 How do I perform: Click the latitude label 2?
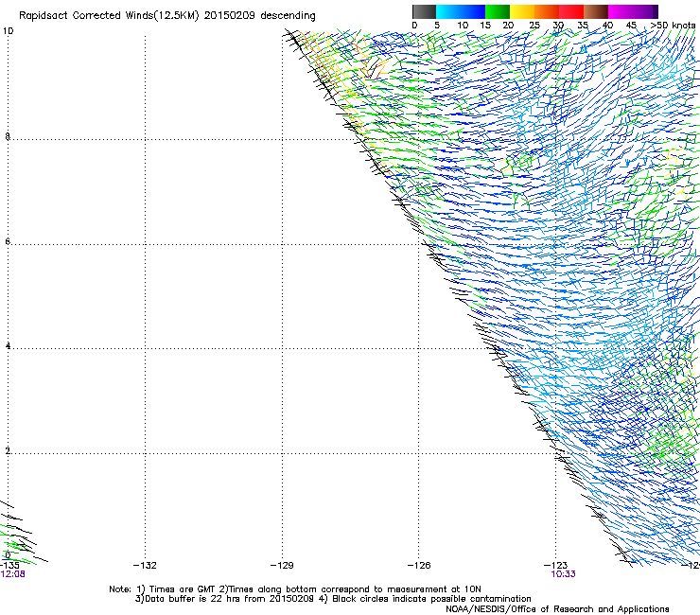click(x=8, y=451)
